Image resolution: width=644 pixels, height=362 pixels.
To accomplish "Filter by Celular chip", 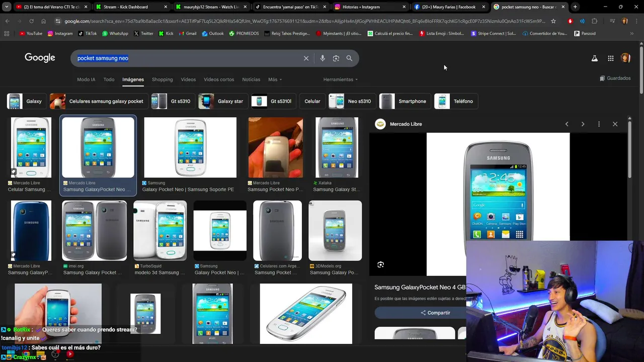I will point(312,101).
